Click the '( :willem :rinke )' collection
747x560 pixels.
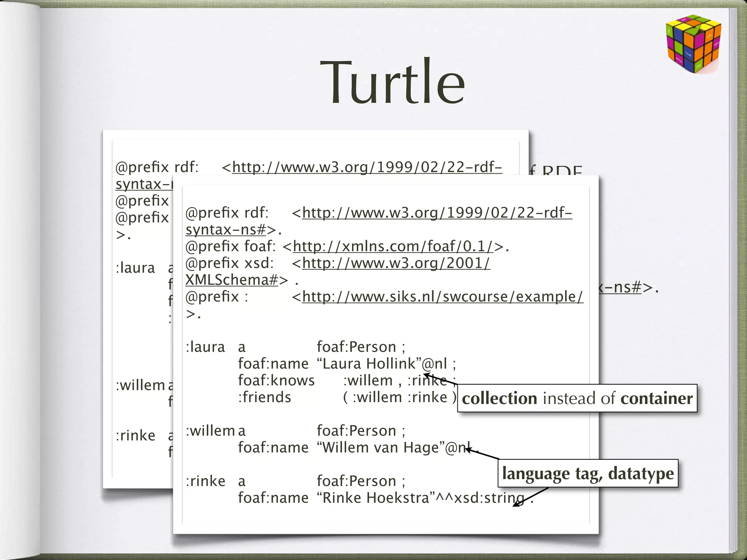400,397
